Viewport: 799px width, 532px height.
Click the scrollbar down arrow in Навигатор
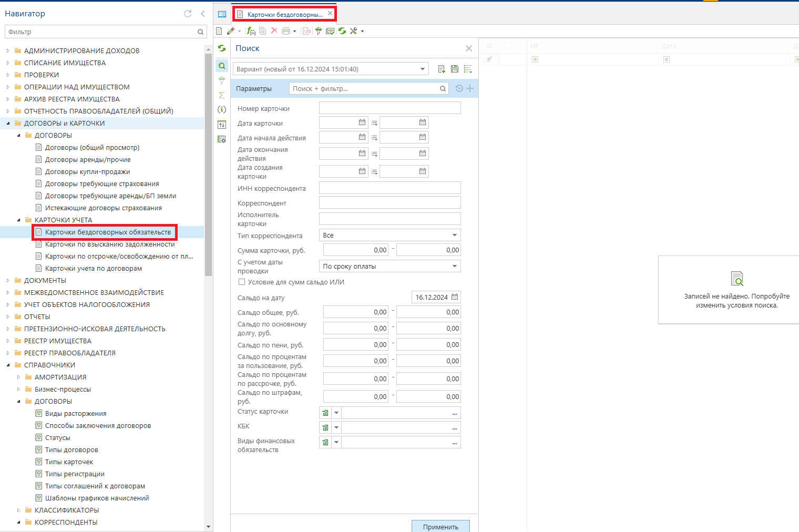(x=208, y=526)
